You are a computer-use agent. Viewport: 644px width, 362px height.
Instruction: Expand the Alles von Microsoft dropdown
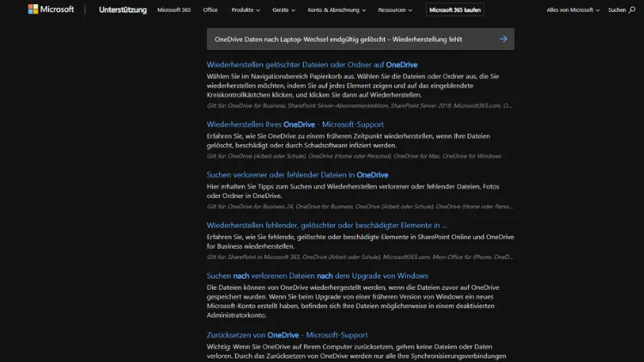tap(573, 9)
